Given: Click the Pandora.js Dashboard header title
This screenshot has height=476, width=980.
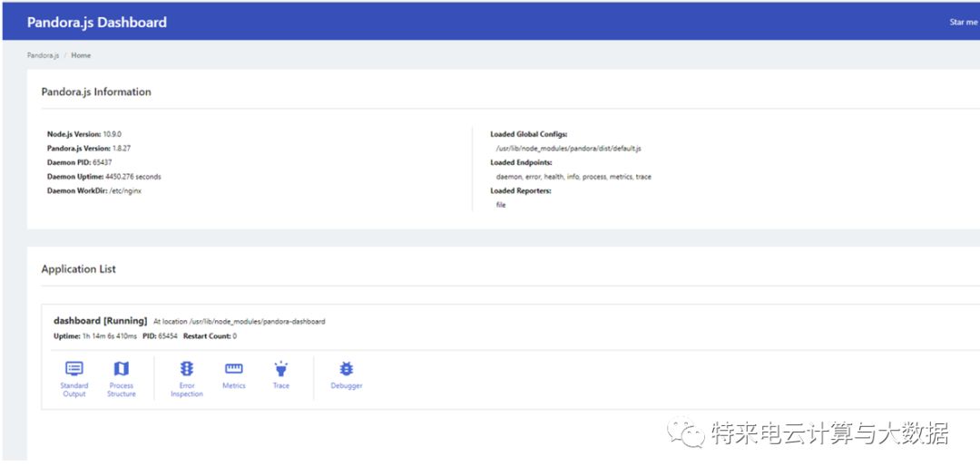Looking at the screenshot, I should (x=96, y=22).
